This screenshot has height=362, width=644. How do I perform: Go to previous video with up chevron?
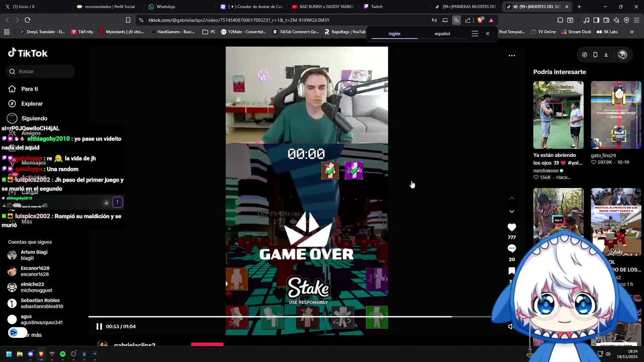pyautogui.click(x=512, y=198)
